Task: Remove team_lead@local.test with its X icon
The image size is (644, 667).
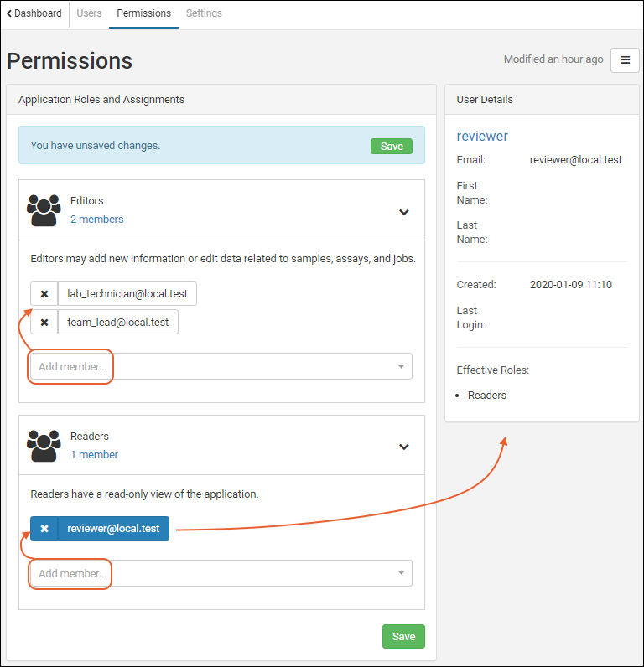Action: (44, 322)
